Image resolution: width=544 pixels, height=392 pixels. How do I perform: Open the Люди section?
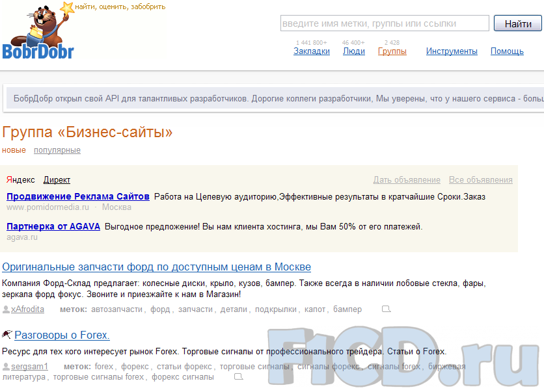[354, 51]
